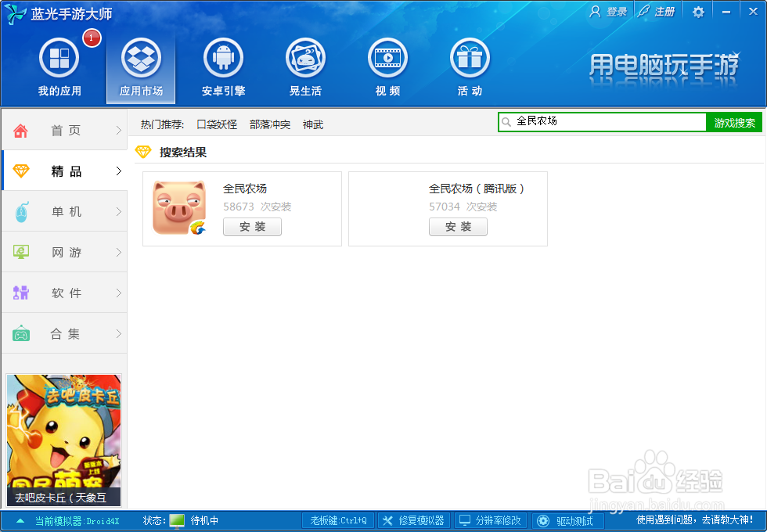Viewport: 767px width, 532px height.
Task: Click wrench icon of 修复模拟器
Action: click(387, 521)
